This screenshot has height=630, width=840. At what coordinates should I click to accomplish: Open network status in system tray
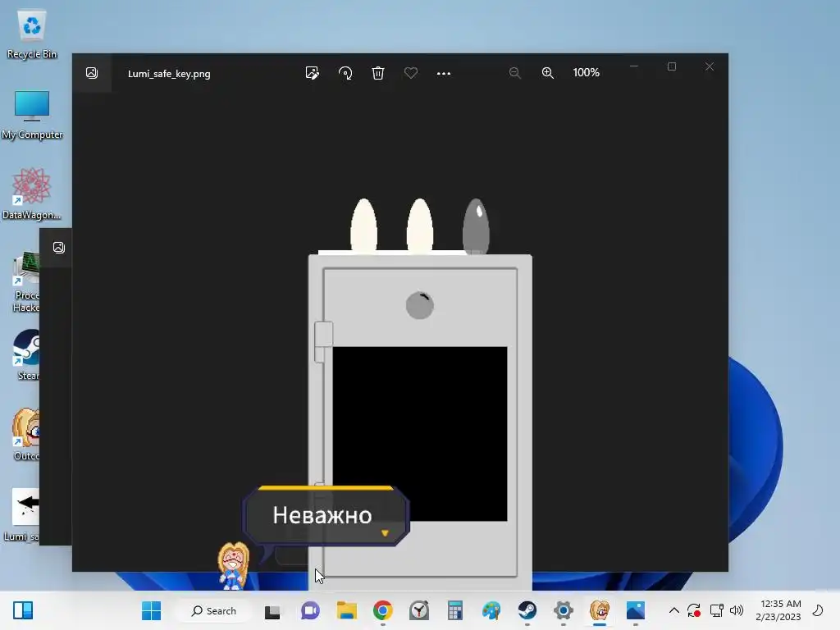pyautogui.click(x=716, y=610)
